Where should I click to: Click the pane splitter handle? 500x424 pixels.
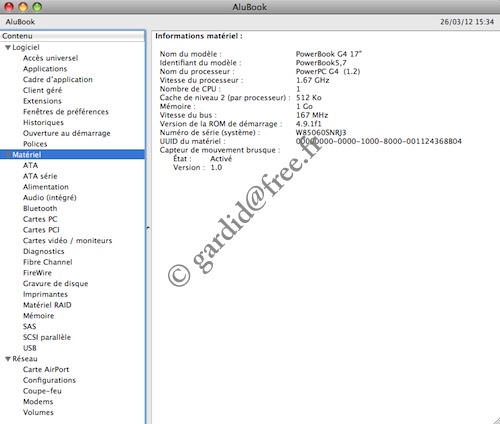tap(148, 228)
